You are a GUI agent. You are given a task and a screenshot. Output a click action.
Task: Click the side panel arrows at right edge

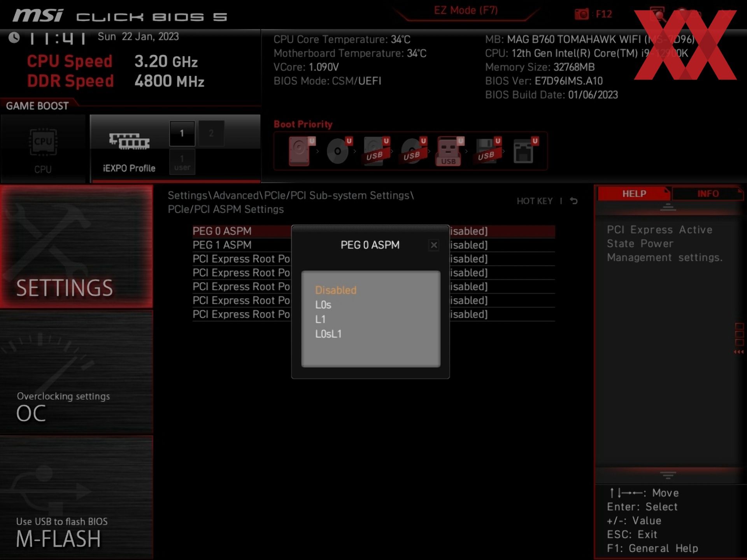tap(739, 352)
